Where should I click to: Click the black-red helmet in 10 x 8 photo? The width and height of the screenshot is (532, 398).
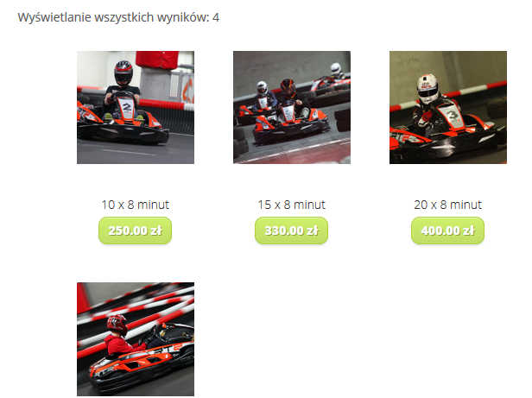click(x=123, y=73)
